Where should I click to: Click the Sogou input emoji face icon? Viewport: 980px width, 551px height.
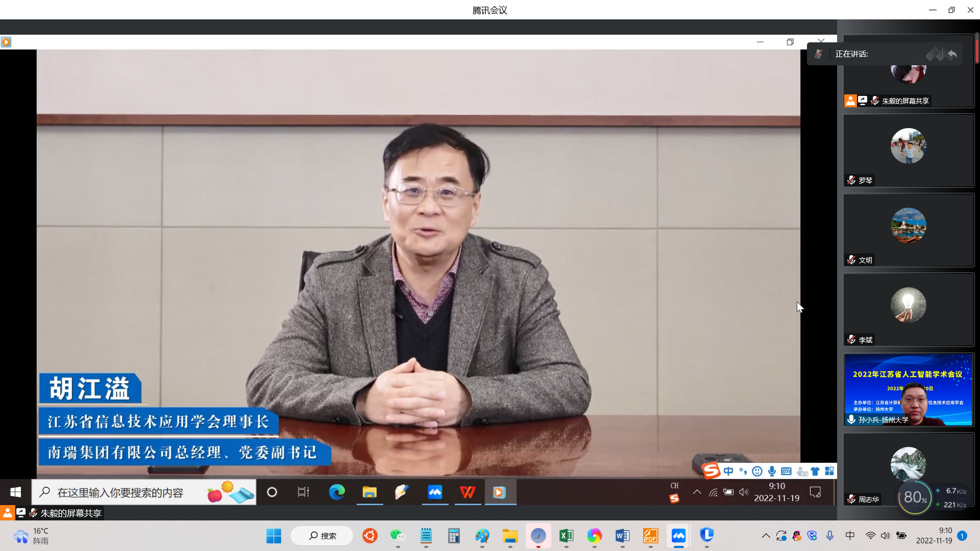757,471
